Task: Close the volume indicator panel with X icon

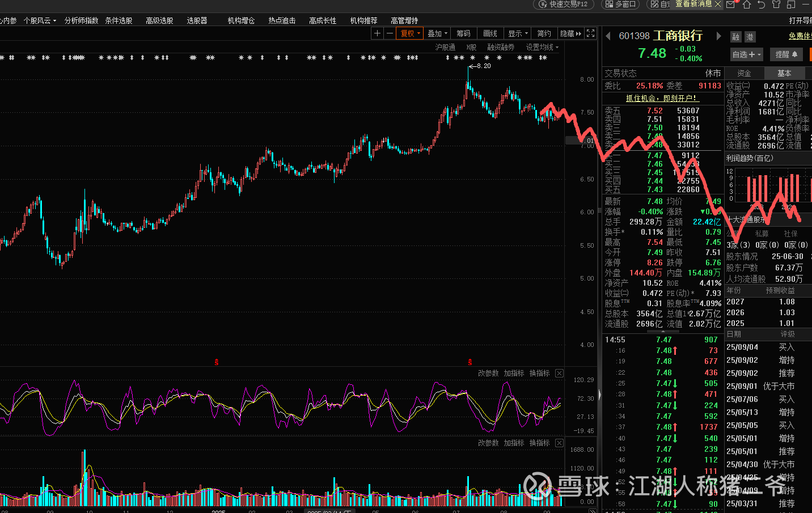Action: pos(559,443)
